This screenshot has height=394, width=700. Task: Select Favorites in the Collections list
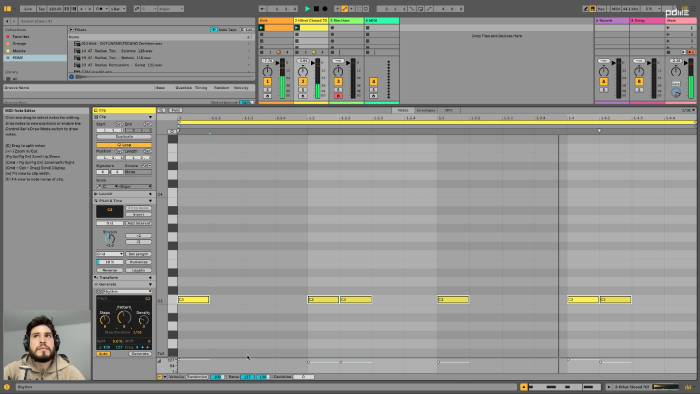click(21, 37)
